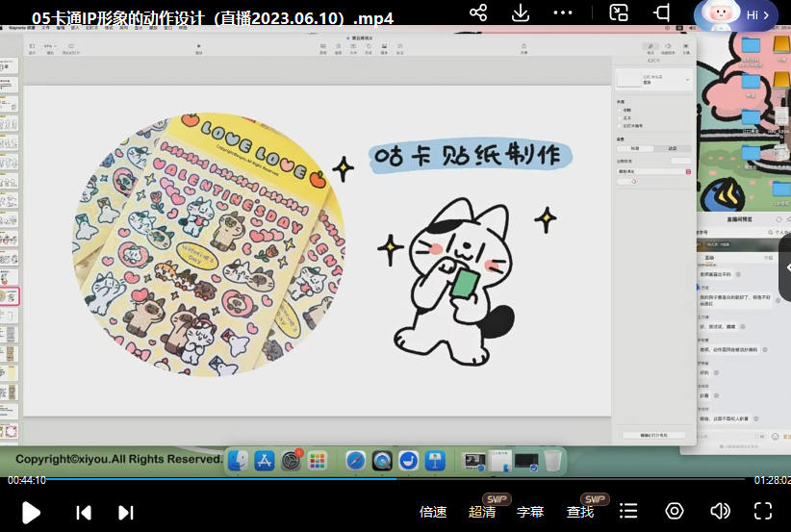Open the 字幕 subtitle options
The height and width of the screenshot is (532, 791).
pyautogui.click(x=530, y=512)
